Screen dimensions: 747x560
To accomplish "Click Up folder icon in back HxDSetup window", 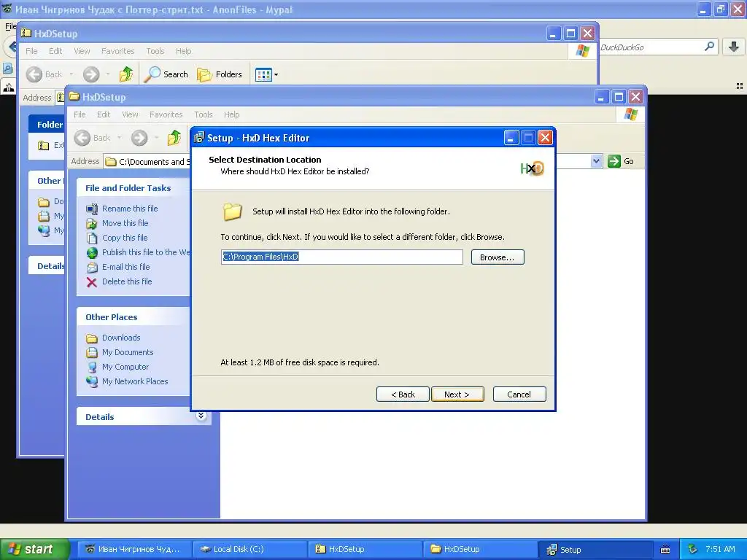I will pos(125,74).
